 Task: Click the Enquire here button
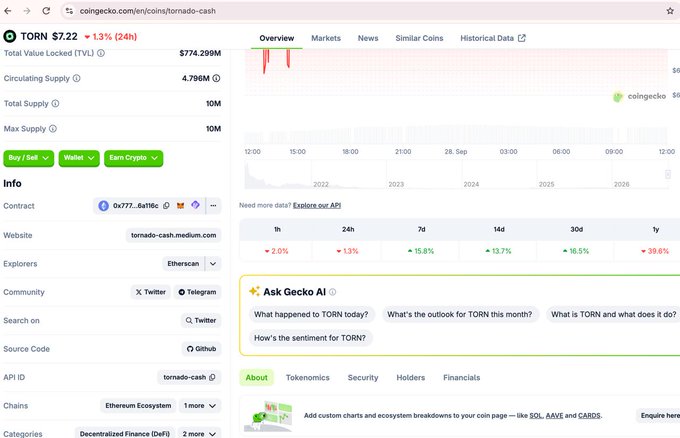coord(660,415)
